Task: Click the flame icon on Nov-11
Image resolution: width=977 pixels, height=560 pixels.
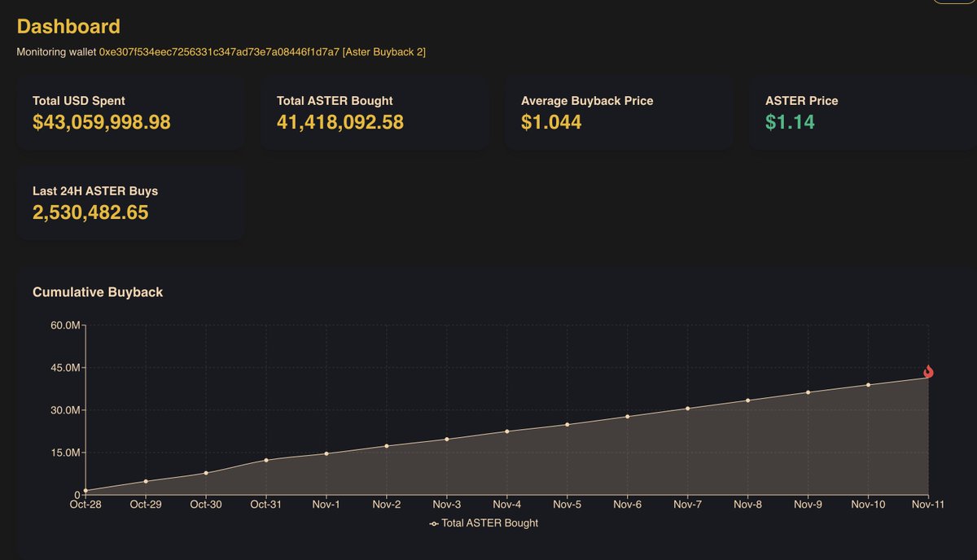Action: pos(928,372)
